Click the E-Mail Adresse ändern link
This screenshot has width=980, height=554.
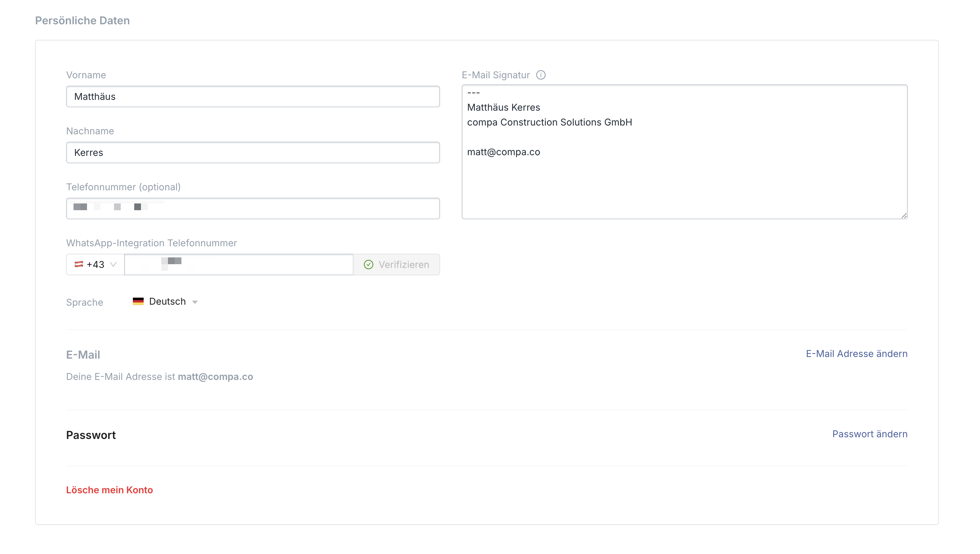[x=856, y=354]
